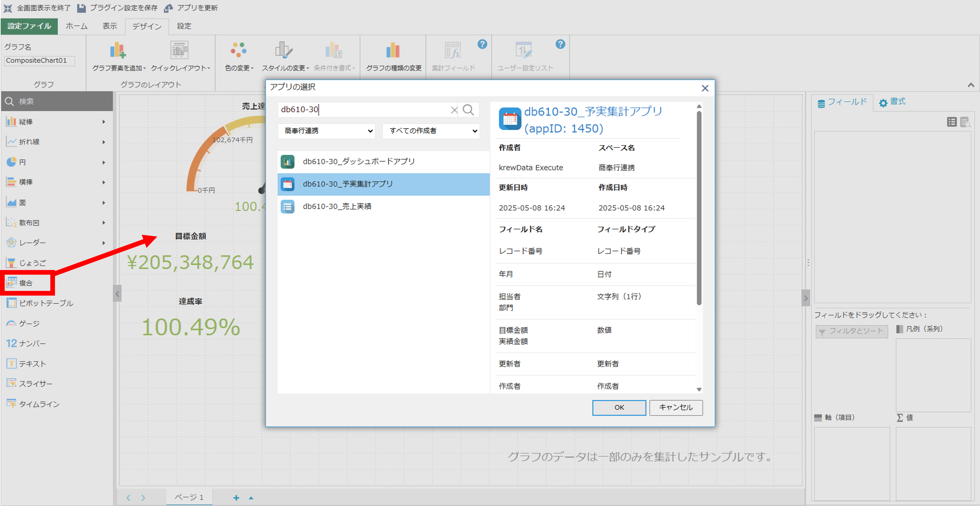Open the 書式 tab in right panel
This screenshot has height=506, width=980.
point(892,102)
